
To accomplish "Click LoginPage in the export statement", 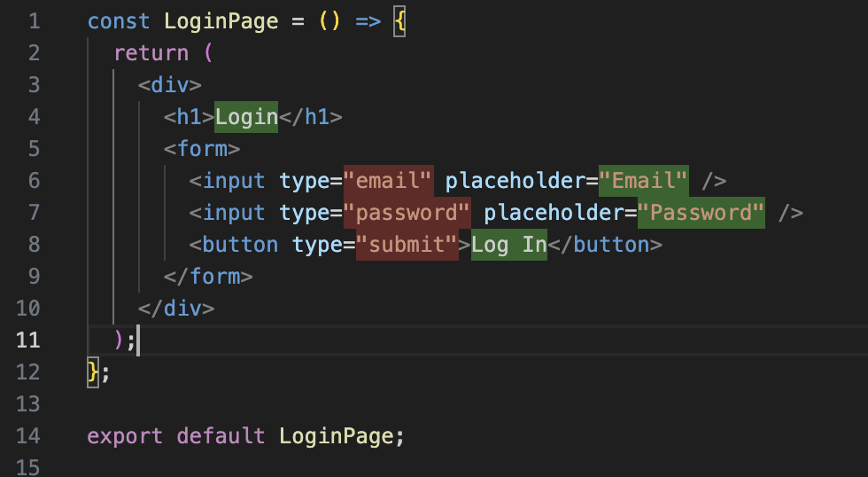I will click(336, 435).
